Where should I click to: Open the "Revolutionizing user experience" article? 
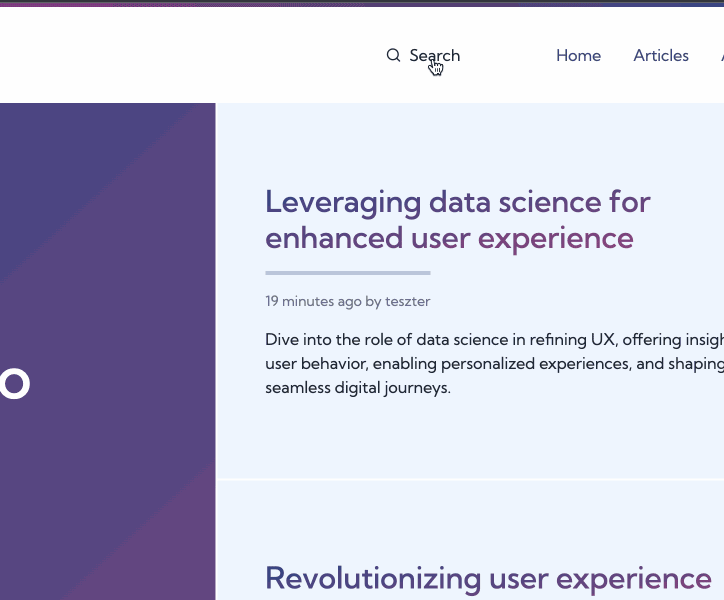point(488,578)
